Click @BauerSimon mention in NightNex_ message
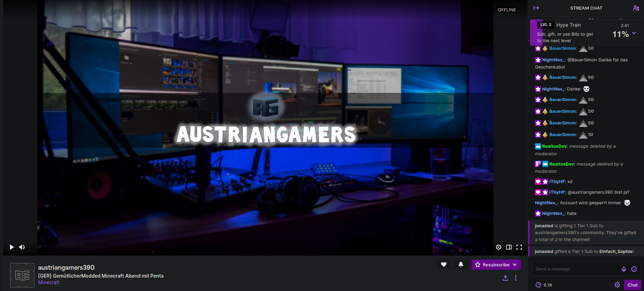The height and width of the screenshot is (291, 644). tap(582, 60)
